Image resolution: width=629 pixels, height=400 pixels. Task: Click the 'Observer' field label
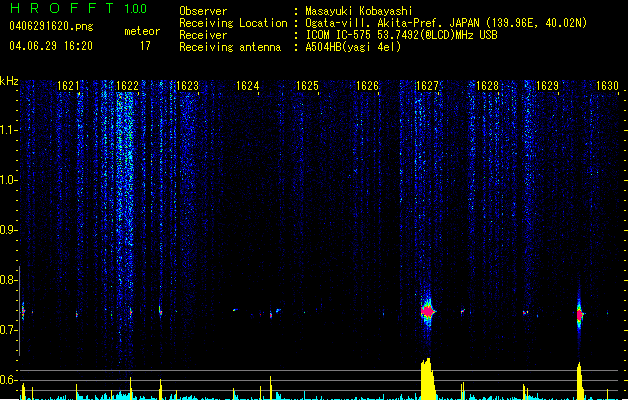point(203,11)
